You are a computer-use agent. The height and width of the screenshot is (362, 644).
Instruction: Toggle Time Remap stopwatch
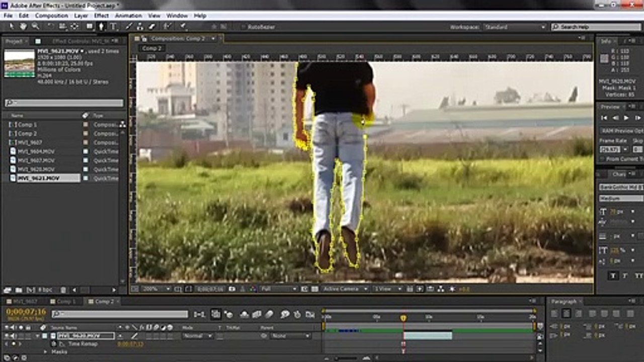[54, 344]
